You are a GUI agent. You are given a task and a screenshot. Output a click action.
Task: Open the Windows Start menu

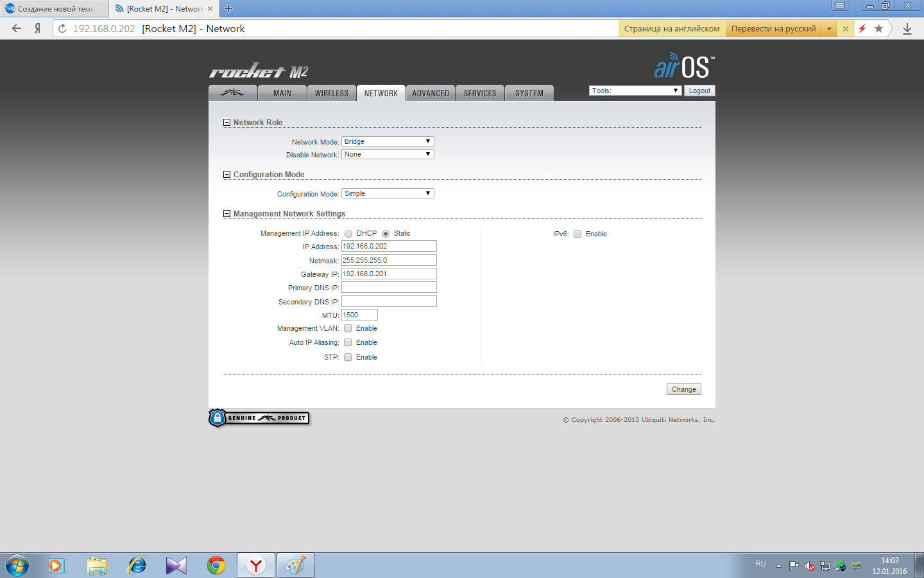[17, 566]
